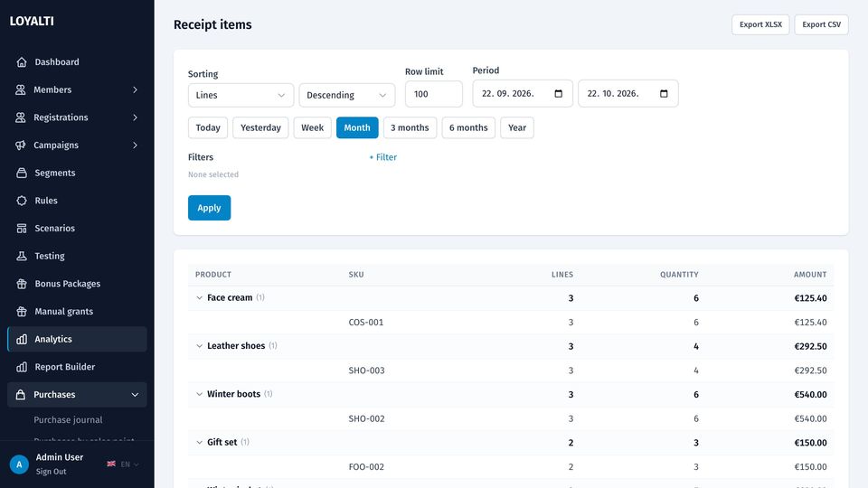Click the SHO-002 SKU cell
The height and width of the screenshot is (488, 868).
pos(366,418)
